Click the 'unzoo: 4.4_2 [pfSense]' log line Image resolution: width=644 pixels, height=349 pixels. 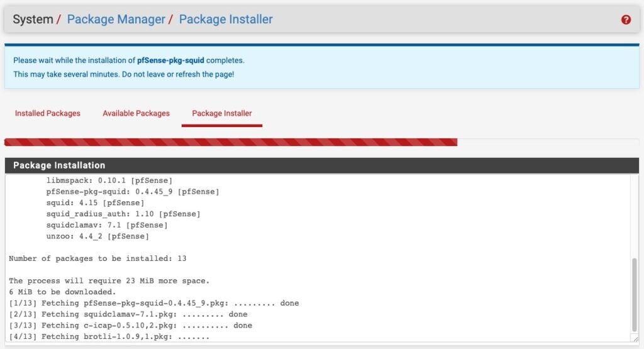[97, 236]
